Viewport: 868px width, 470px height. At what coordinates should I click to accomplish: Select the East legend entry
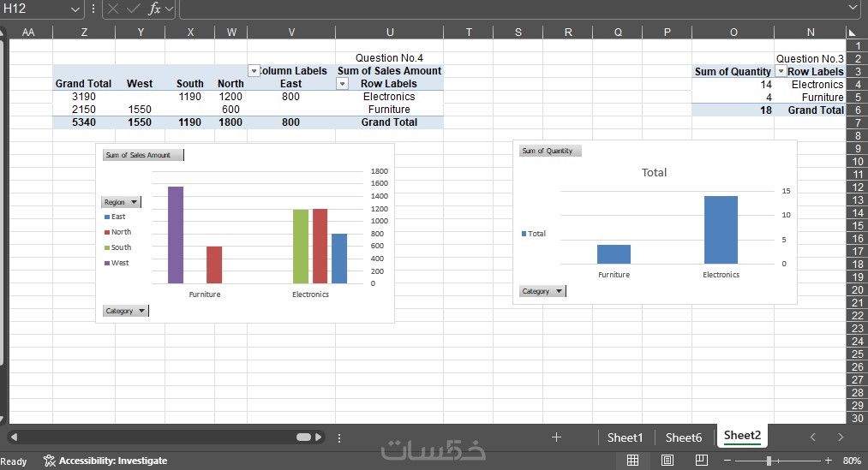point(115,217)
